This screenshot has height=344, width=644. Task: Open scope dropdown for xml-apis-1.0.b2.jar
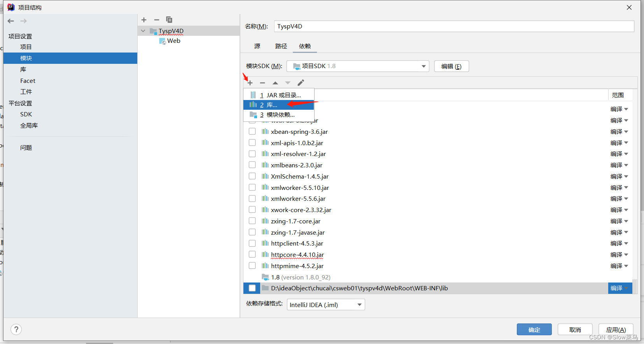[619, 143]
